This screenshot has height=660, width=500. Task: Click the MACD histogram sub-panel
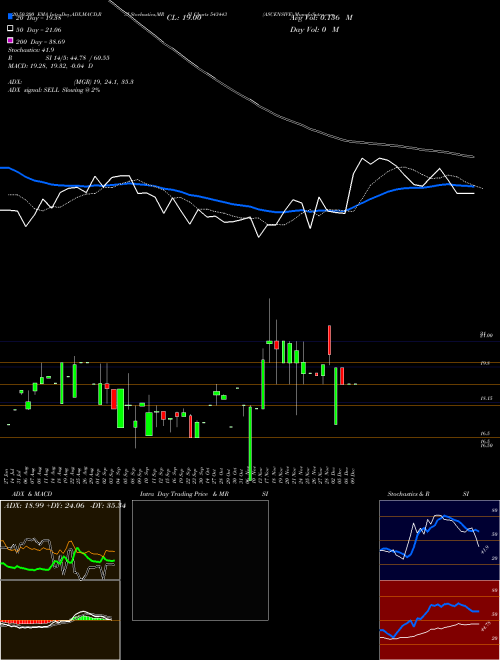click(x=60, y=620)
